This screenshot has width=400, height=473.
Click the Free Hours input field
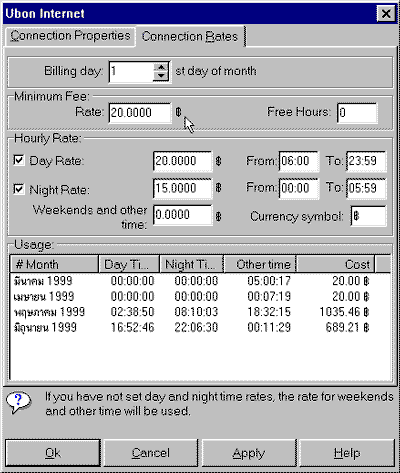tap(357, 113)
